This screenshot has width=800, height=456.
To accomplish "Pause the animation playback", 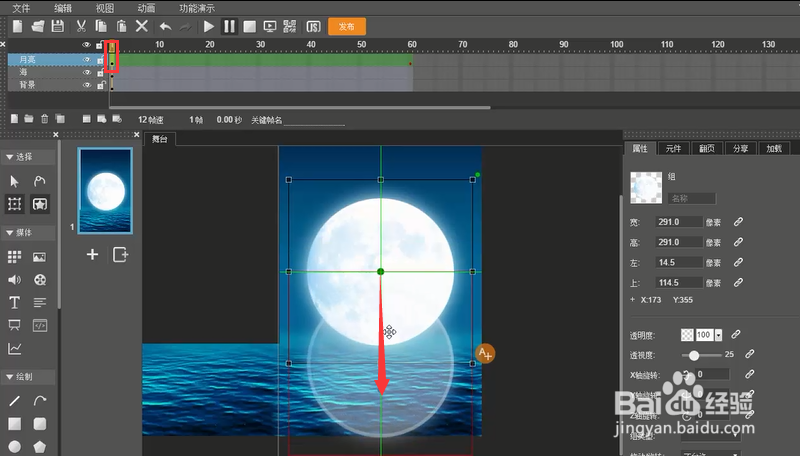I will tap(229, 27).
